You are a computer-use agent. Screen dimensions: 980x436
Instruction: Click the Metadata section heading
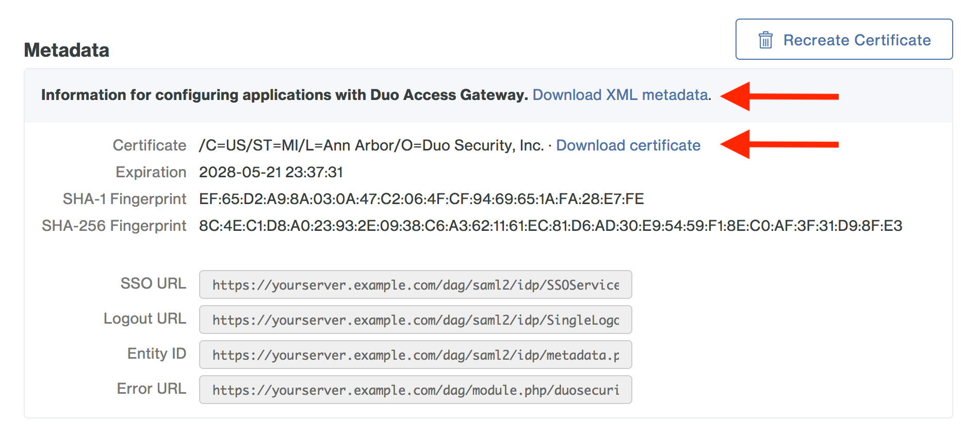pyautogui.click(x=67, y=50)
